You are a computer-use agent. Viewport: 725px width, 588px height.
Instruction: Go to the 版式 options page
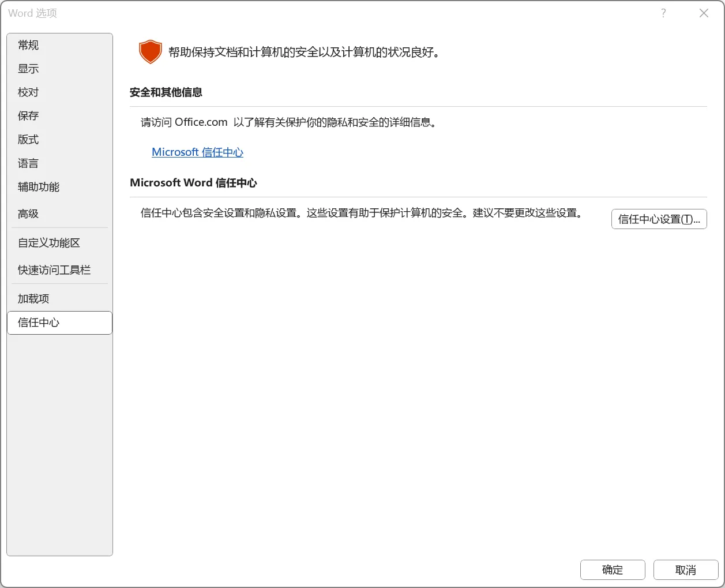28,139
